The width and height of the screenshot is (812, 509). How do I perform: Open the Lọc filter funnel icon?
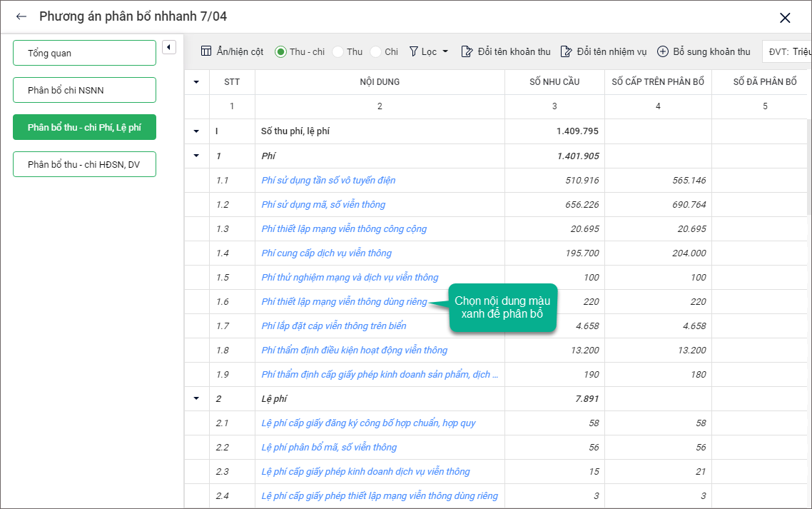(x=413, y=51)
